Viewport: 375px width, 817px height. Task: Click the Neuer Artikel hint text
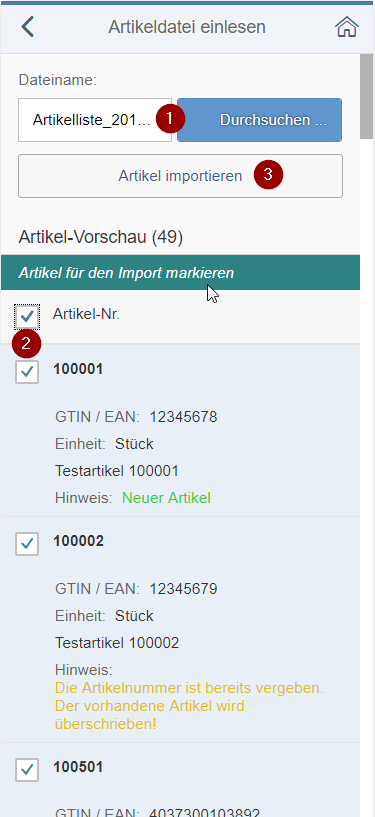(166, 498)
